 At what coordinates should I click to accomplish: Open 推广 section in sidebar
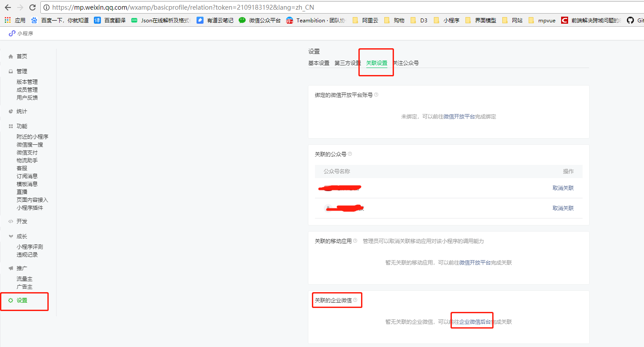21,268
